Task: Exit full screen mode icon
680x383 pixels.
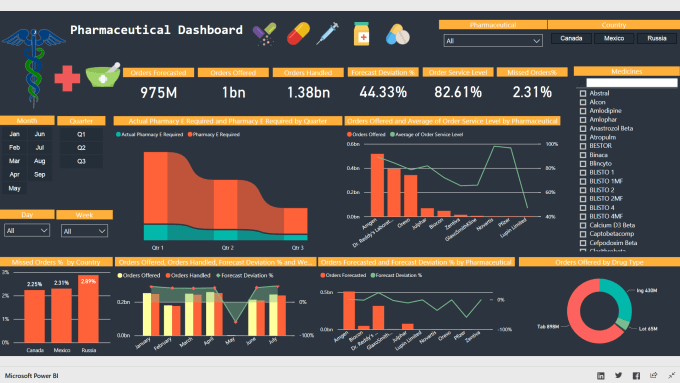Action: click(671, 375)
